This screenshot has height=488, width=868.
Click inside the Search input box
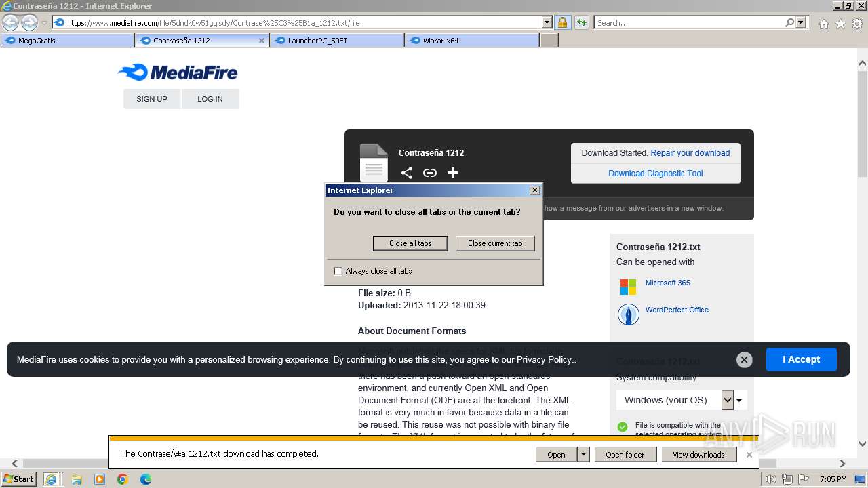689,22
